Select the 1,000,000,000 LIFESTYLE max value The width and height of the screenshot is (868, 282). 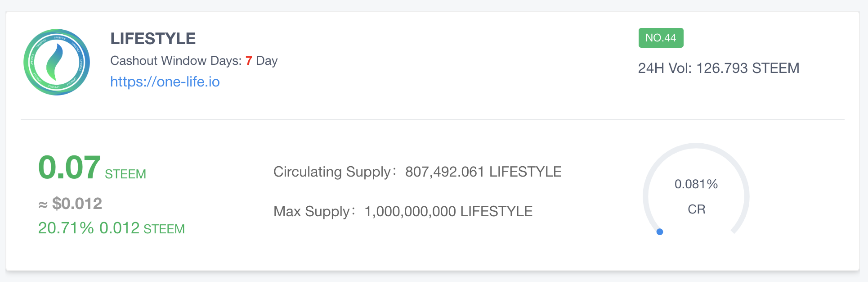pyautogui.click(x=448, y=211)
